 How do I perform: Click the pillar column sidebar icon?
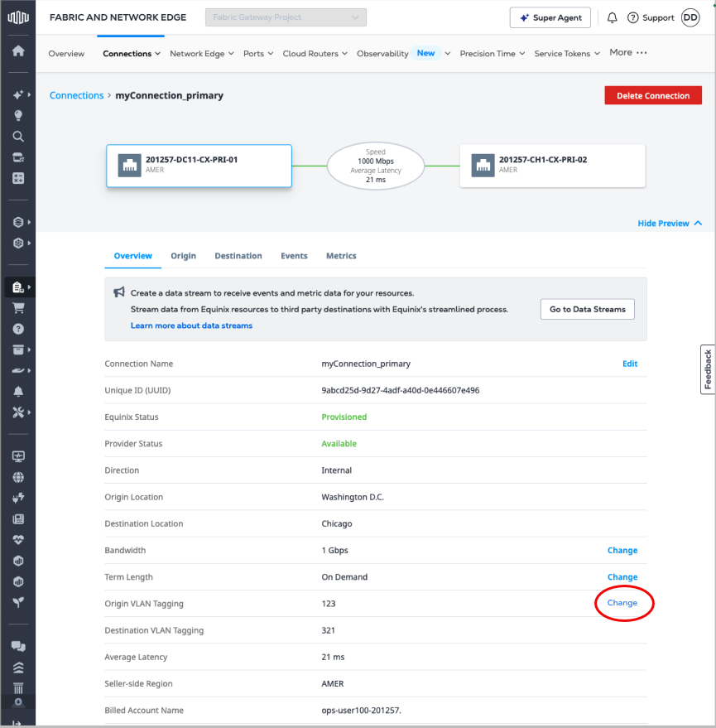coord(18,688)
